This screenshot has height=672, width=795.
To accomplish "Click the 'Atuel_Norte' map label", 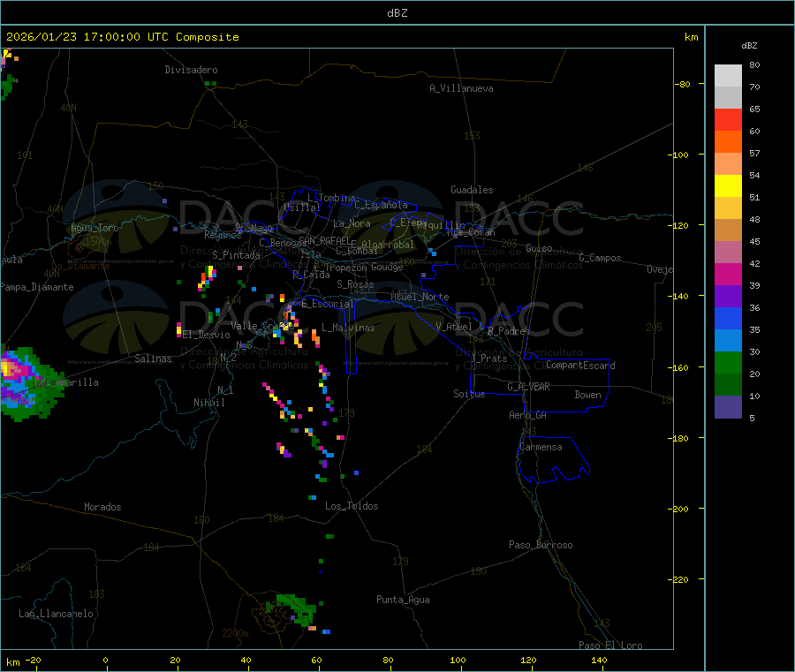I will pyautogui.click(x=420, y=297).
